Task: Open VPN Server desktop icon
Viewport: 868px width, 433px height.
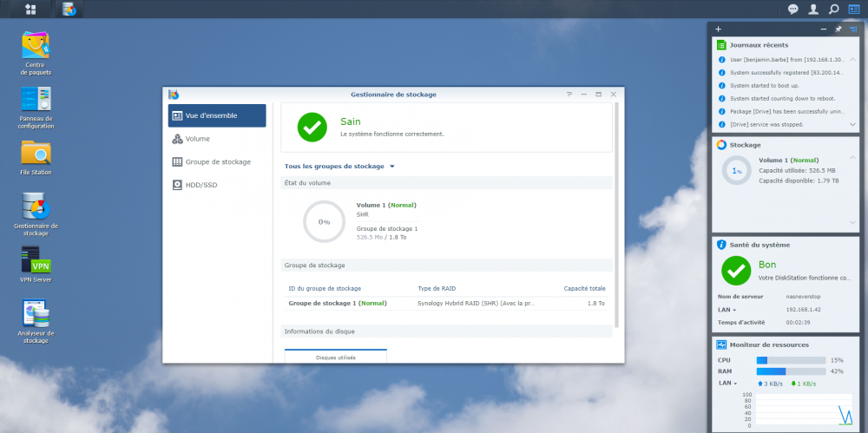Action: [x=36, y=260]
